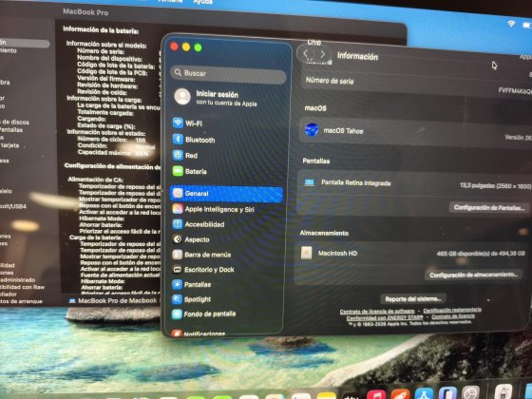The width and height of the screenshot is (532, 399).
Task: Open the Music app in Dock
Action: 376,394
